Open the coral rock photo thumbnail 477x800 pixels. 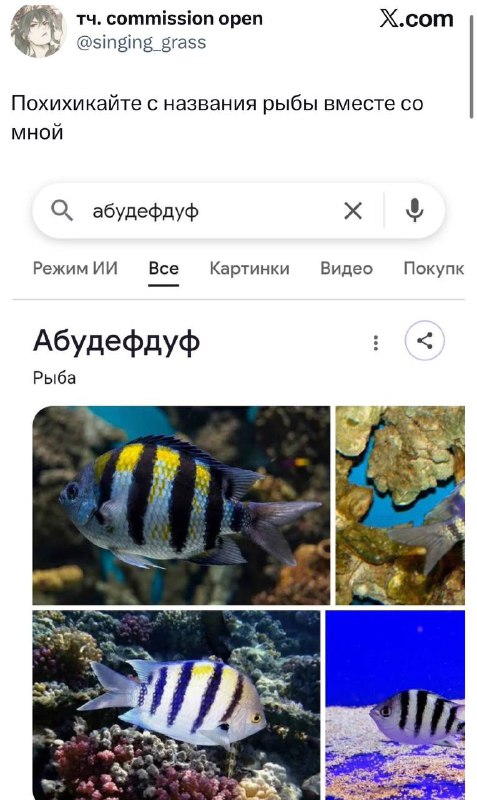coord(400,505)
